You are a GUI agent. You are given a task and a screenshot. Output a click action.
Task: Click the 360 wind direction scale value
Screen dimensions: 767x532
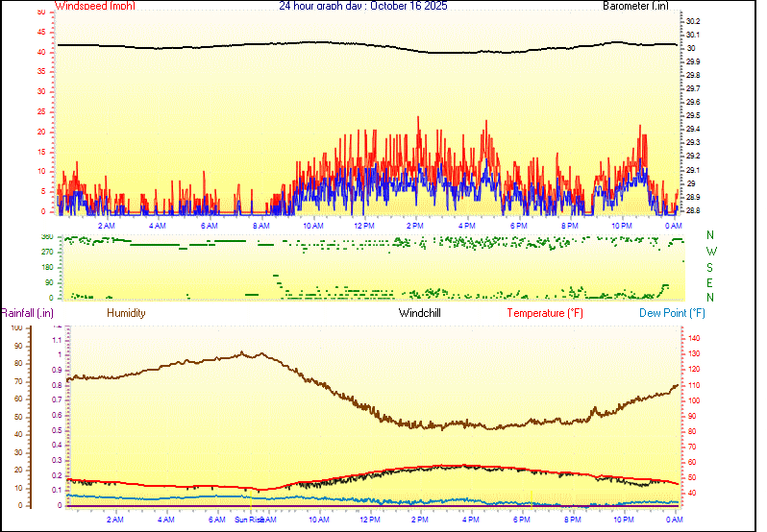pos(46,236)
